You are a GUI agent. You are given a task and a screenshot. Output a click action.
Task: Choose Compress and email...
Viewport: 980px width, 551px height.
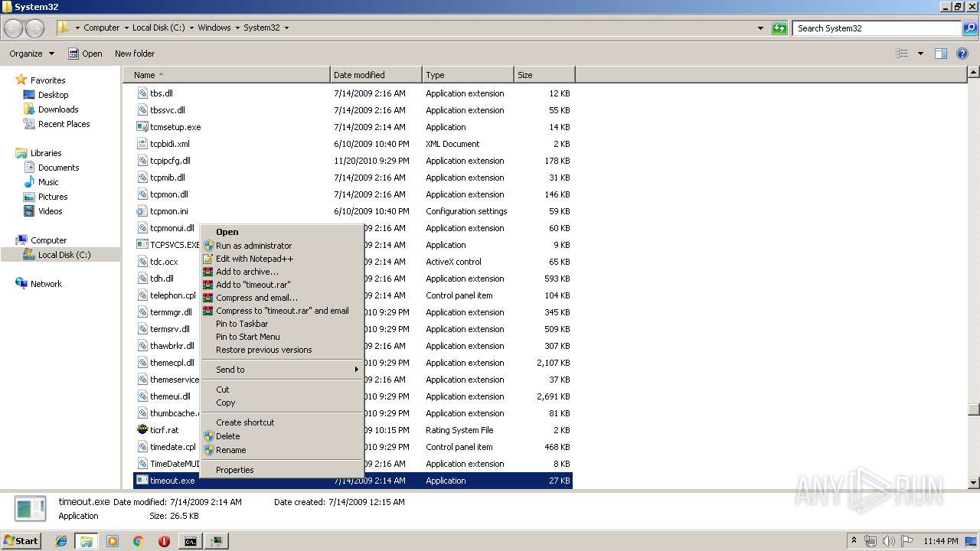tap(282, 298)
